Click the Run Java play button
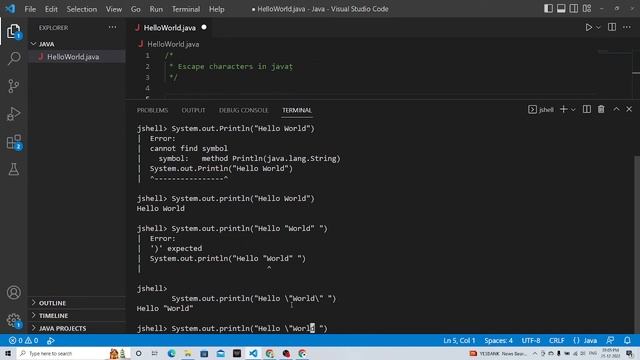Screen dimensions: 640x360 pos(588,28)
